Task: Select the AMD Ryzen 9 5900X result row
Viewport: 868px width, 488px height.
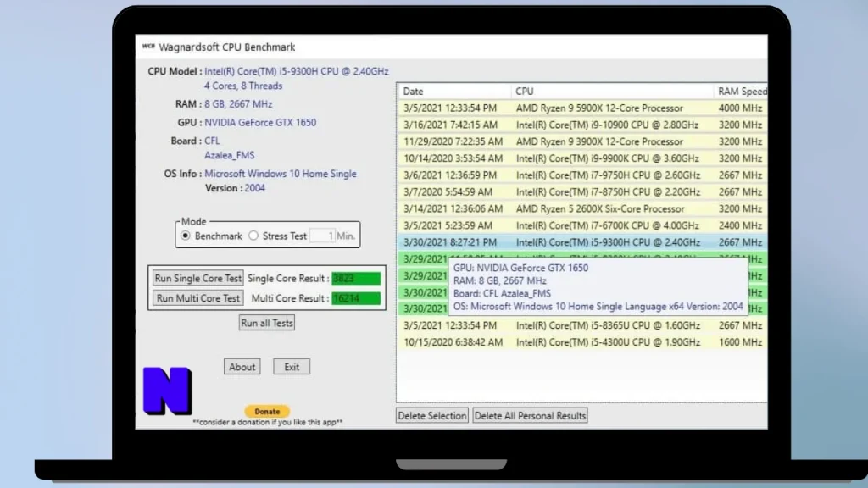Action: pyautogui.click(x=582, y=108)
